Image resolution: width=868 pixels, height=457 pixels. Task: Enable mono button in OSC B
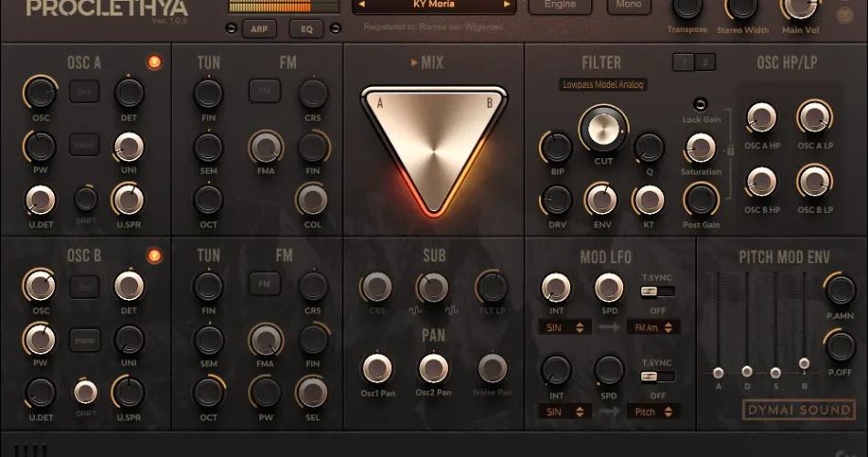coord(85,340)
